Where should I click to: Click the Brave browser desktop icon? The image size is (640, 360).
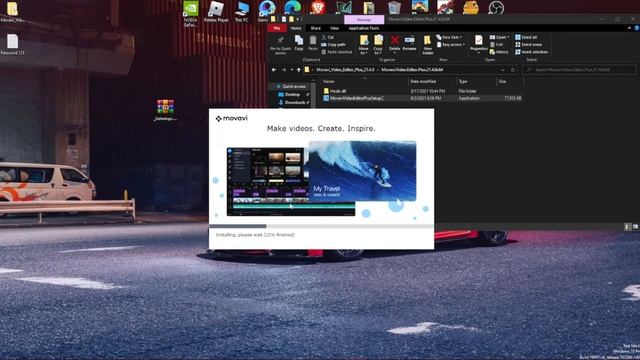point(318,7)
